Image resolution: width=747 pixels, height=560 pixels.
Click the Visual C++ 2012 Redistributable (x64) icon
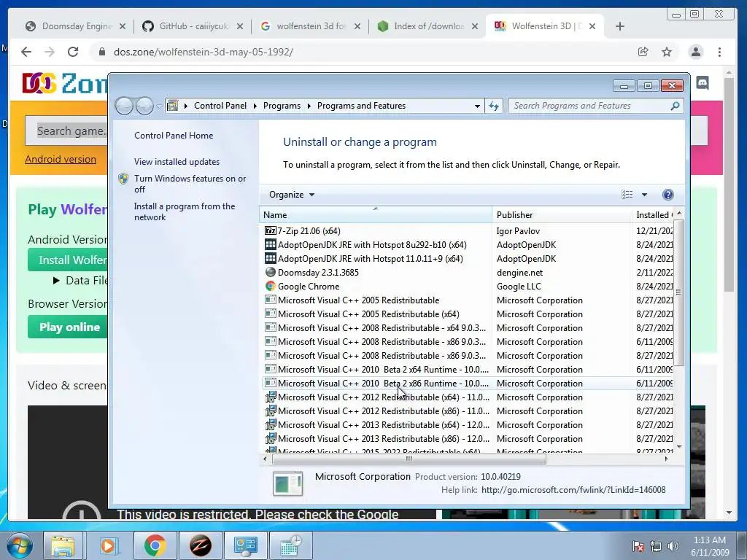[x=270, y=397]
